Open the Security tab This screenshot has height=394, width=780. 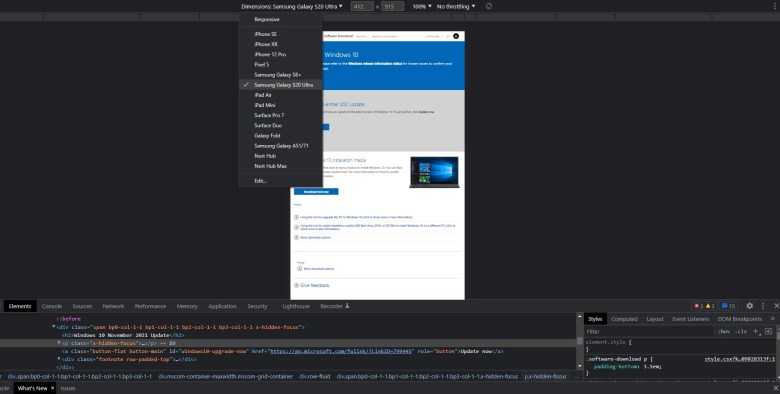click(257, 306)
